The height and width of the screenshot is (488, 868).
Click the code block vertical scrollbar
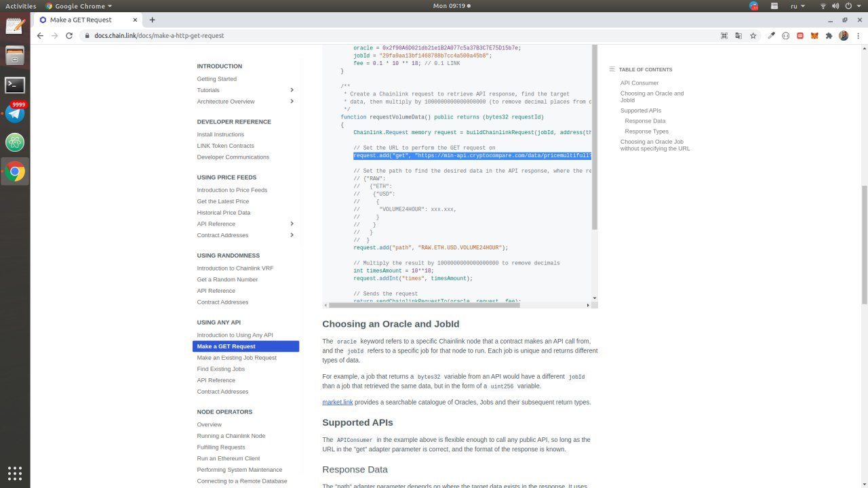(x=595, y=137)
